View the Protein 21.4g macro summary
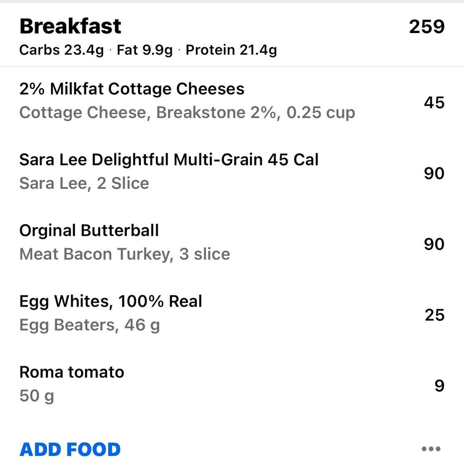Viewport: 464px width, 476px height. click(231, 50)
